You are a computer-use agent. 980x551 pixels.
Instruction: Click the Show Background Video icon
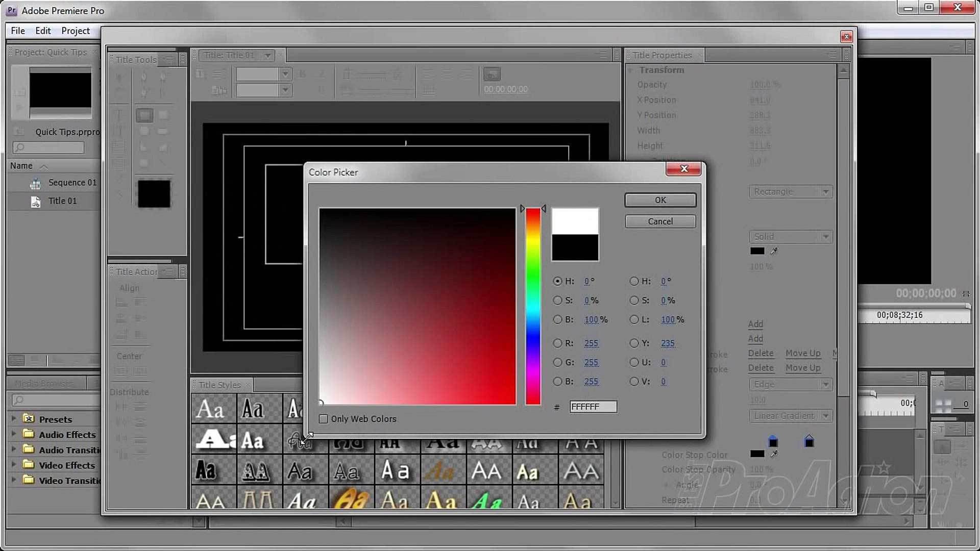tap(492, 74)
